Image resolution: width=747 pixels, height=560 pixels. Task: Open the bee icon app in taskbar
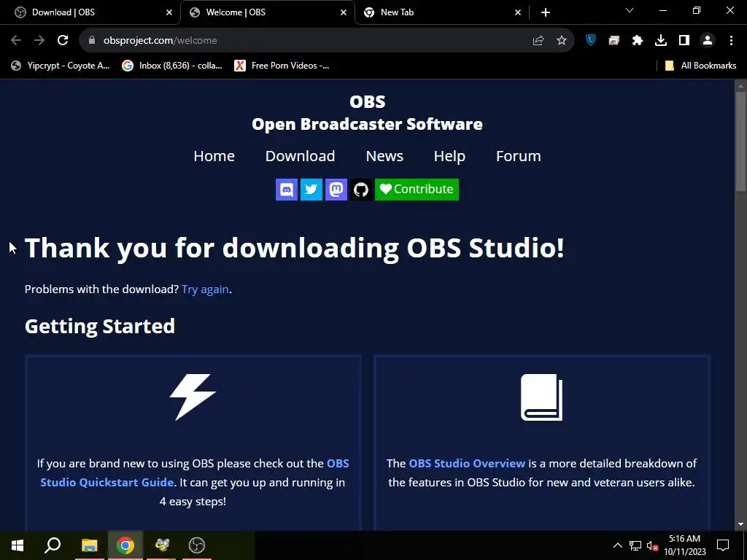point(161,545)
